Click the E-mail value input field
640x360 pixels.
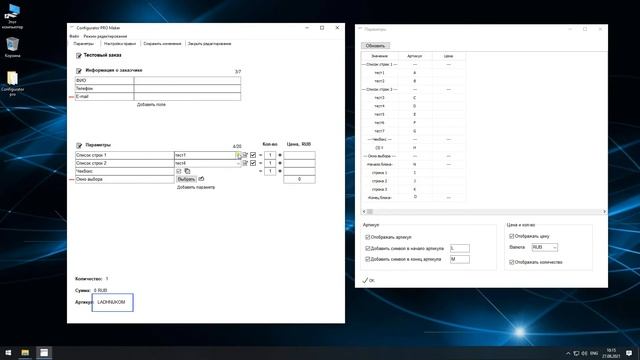(187, 97)
